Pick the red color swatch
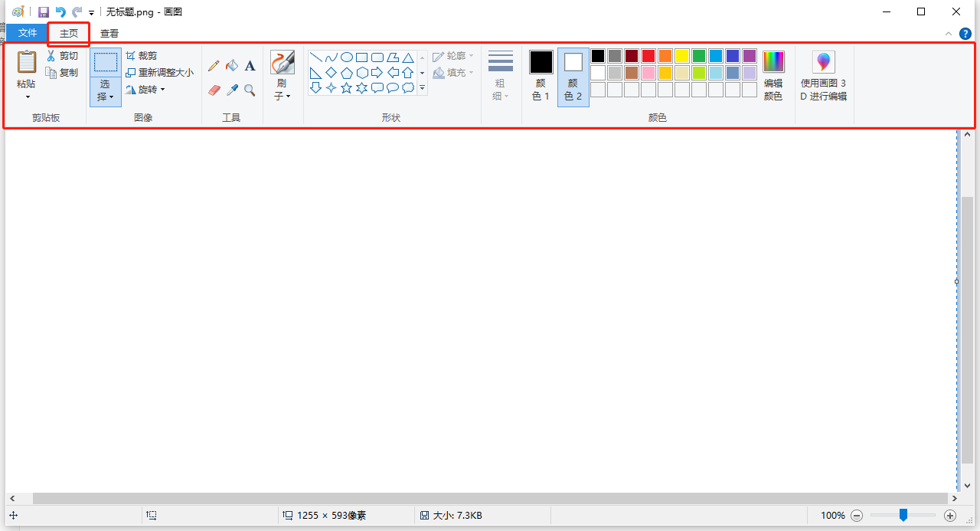980x531 pixels. tap(648, 56)
